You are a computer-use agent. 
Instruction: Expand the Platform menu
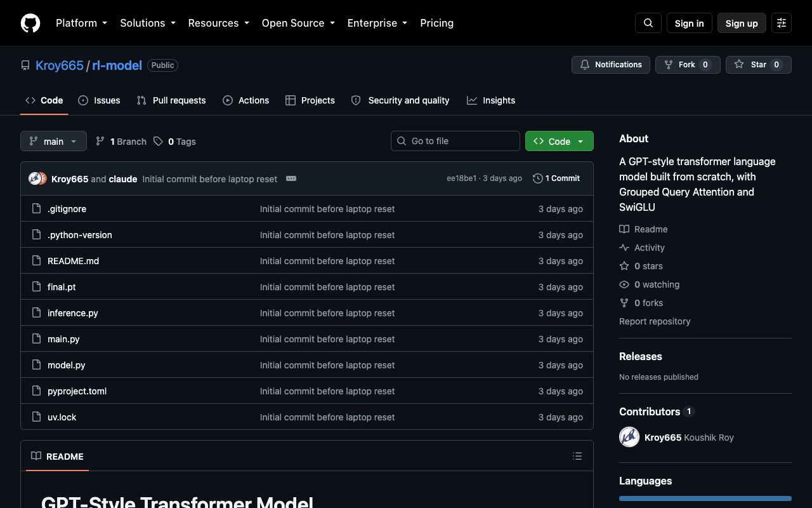(82, 23)
